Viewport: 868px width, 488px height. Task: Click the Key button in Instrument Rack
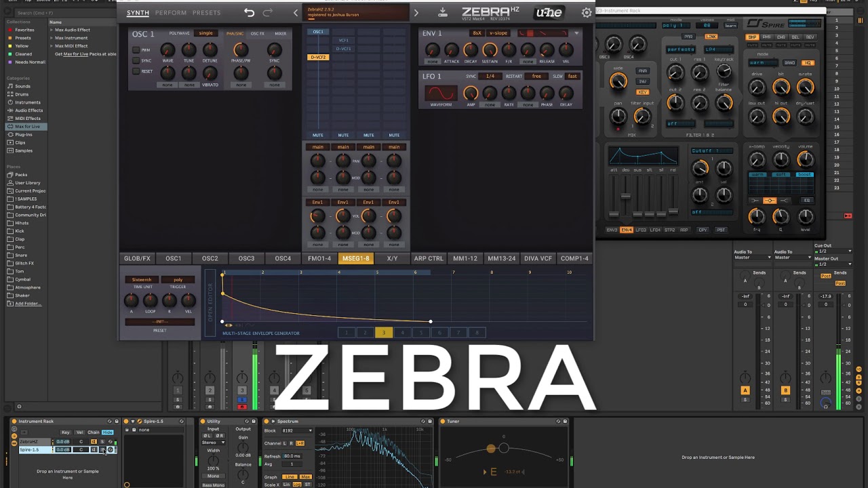coord(66,432)
